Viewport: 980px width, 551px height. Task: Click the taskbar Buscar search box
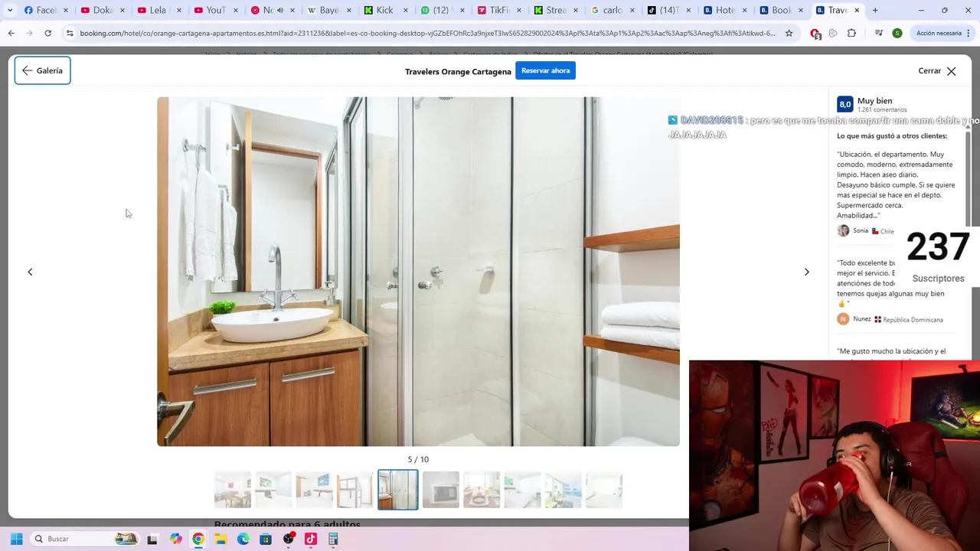pyautogui.click(x=84, y=539)
